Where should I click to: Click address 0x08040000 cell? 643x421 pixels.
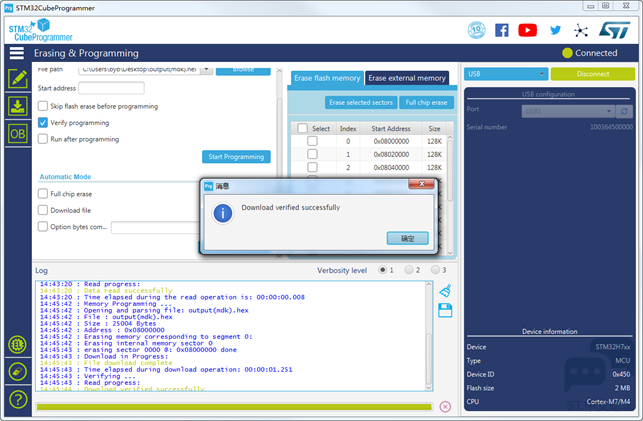click(x=391, y=168)
